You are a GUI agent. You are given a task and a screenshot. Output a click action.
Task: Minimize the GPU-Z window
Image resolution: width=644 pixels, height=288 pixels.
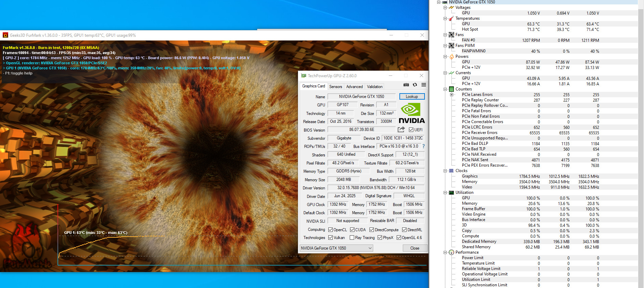[390, 75]
